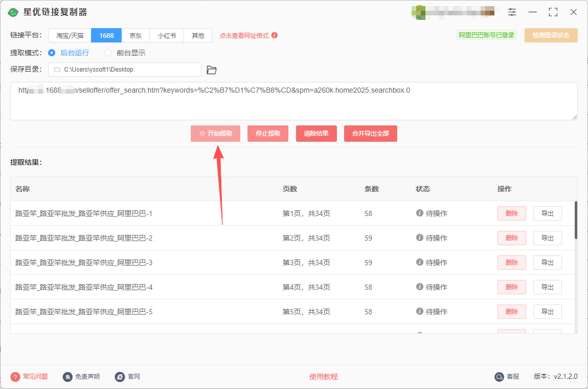
Task: Click the 第5页，共34页 cell
Action: pyautogui.click(x=306, y=312)
